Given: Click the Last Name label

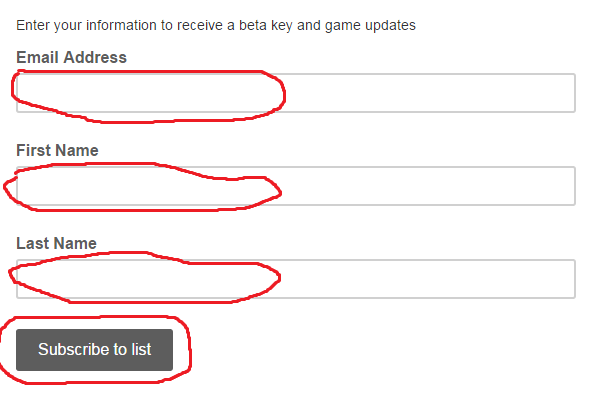Looking at the screenshot, I should coord(56,243).
